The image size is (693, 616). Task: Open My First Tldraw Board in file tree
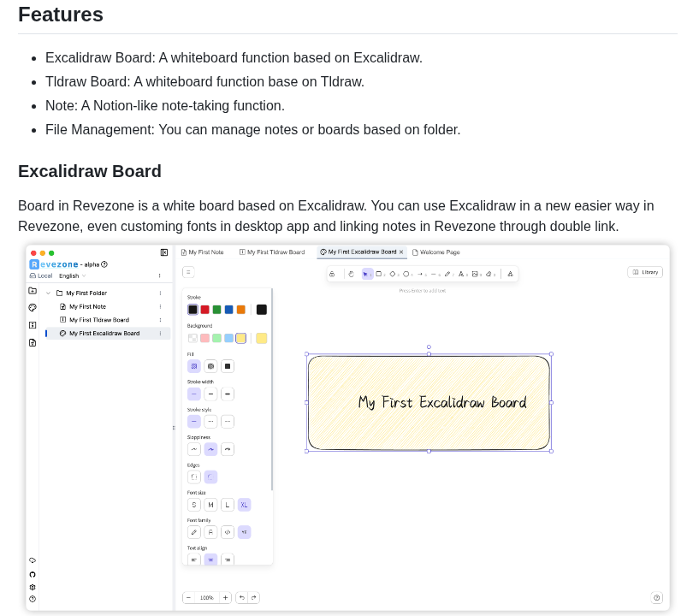(x=99, y=320)
